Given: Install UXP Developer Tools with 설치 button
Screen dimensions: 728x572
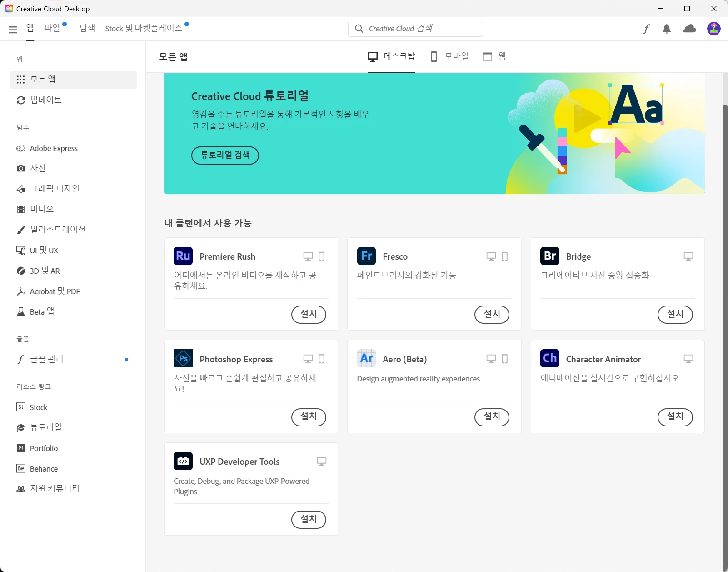Looking at the screenshot, I should point(309,519).
